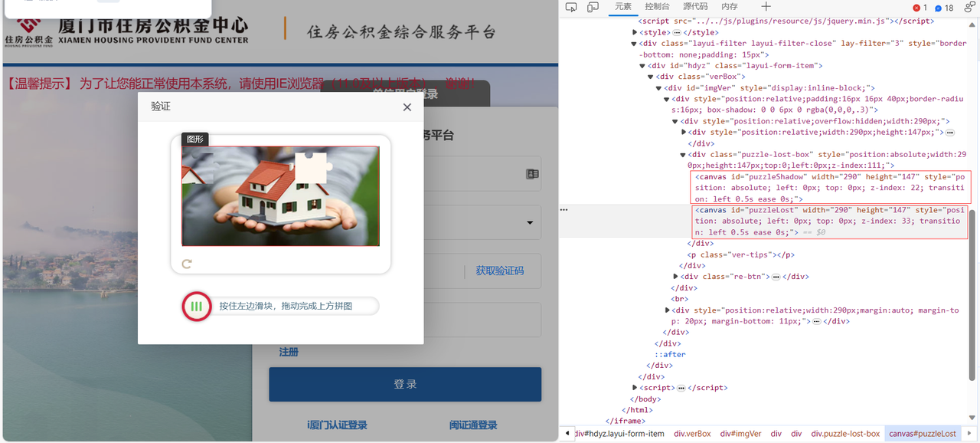Switch to the 控制台 tab
This screenshot has height=443, width=980.
tap(657, 7)
